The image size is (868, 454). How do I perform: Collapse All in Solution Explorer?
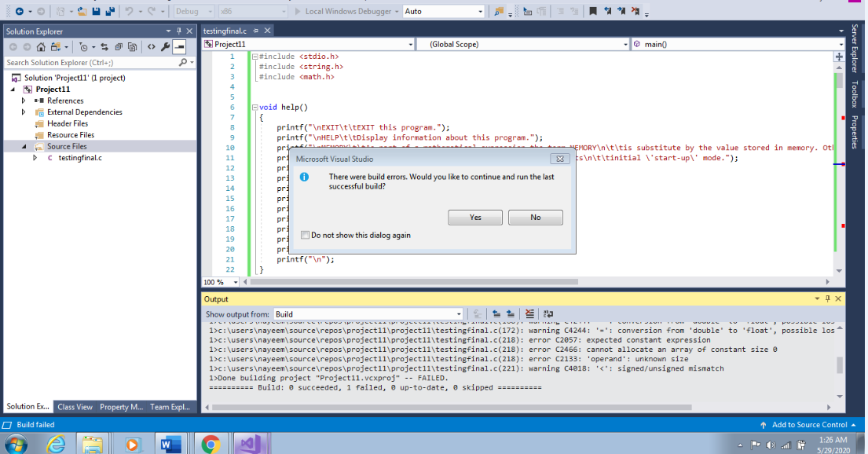pyautogui.click(x=119, y=47)
